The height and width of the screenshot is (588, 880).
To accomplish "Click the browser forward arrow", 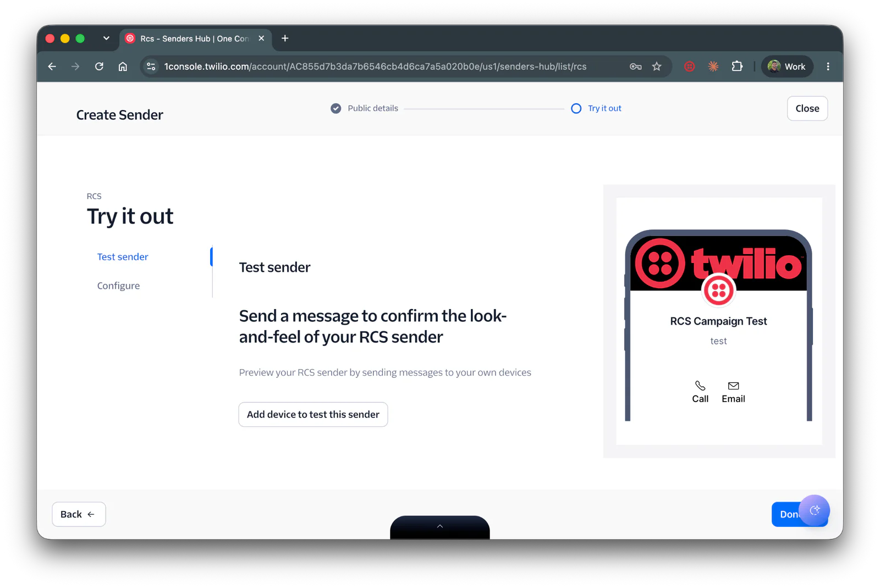I will click(75, 67).
